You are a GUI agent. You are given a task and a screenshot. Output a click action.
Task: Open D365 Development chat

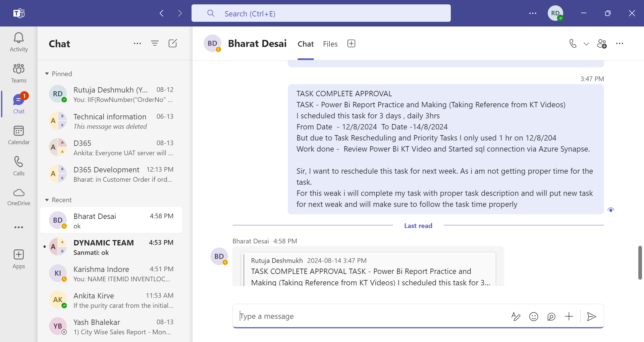coord(111,174)
